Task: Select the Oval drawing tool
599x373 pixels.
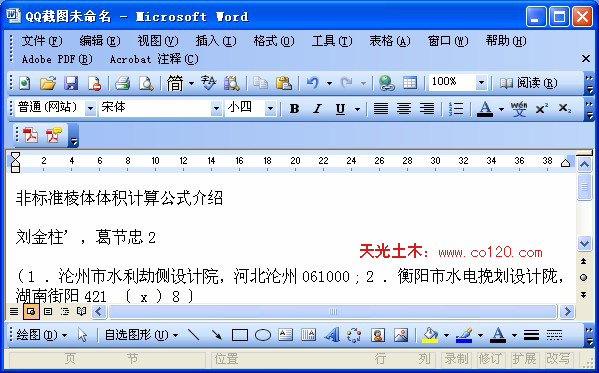Action: 263,335
